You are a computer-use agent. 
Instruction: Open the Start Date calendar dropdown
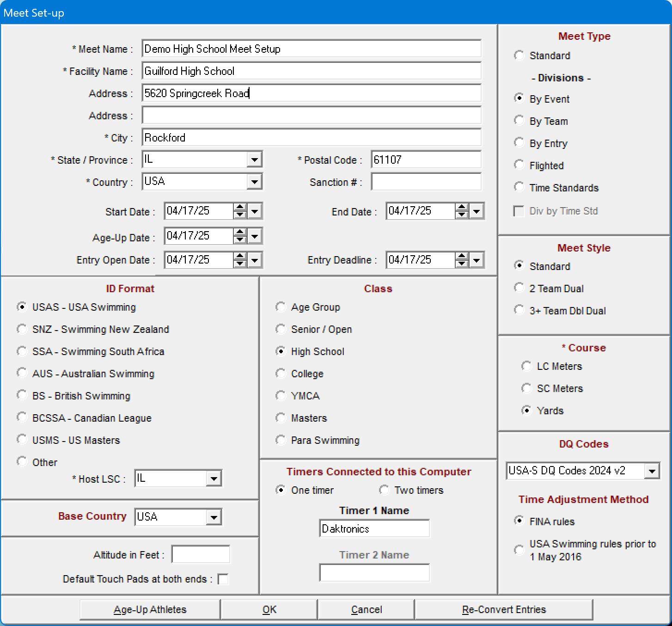pos(255,211)
